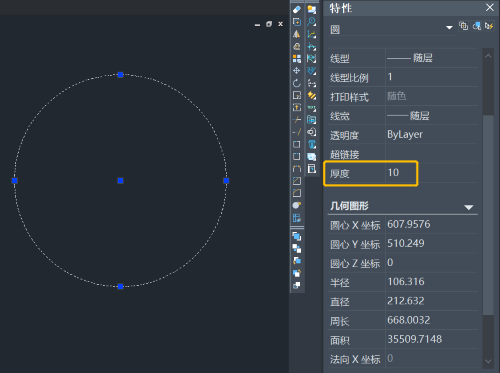Open the 线宽 随层 value dropdown
The width and height of the screenshot is (500, 373).
pyautogui.click(x=432, y=116)
